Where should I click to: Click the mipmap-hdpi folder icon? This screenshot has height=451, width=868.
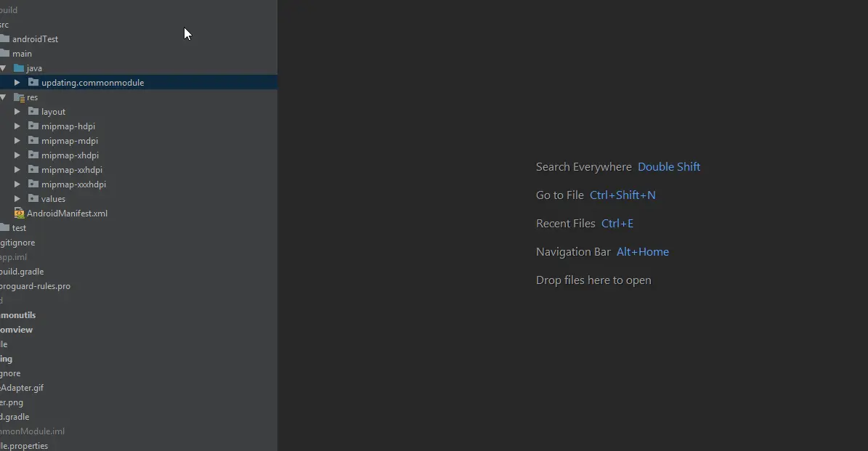(x=33, y=126)
